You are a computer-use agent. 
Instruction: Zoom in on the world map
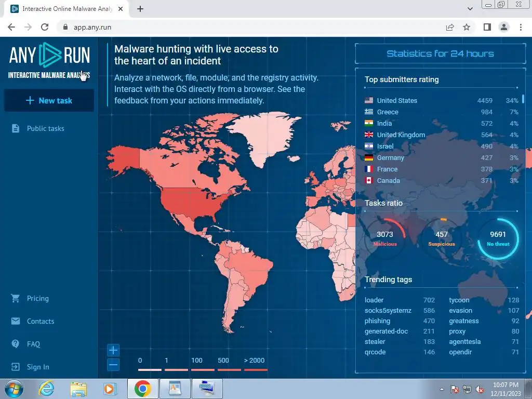point(113,350)
